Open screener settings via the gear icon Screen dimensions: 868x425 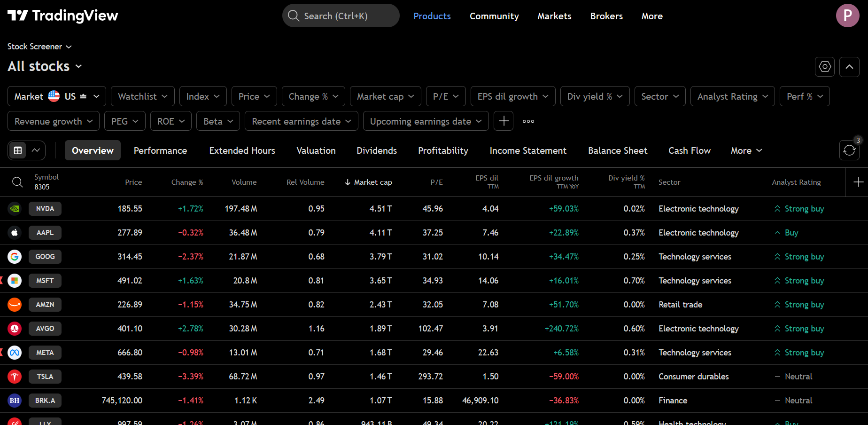824,67
